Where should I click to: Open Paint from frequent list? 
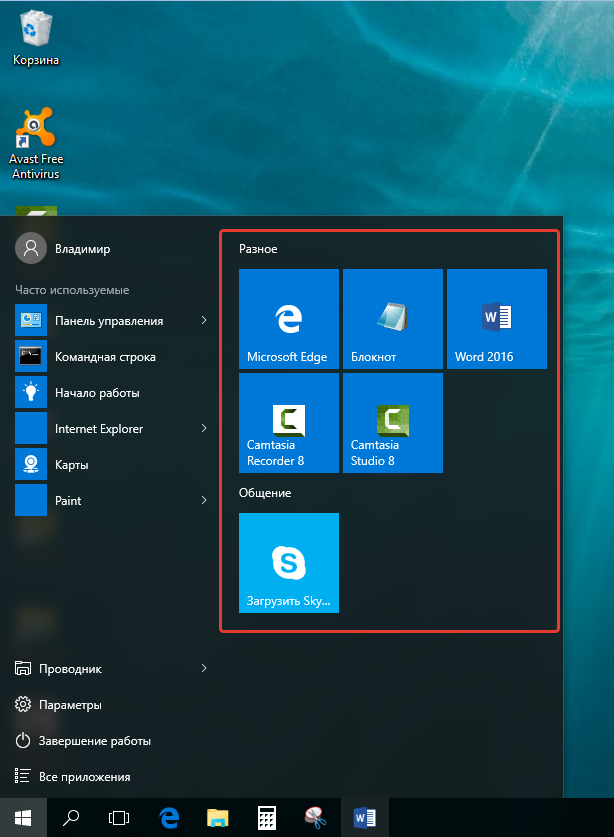pos(112,500)
